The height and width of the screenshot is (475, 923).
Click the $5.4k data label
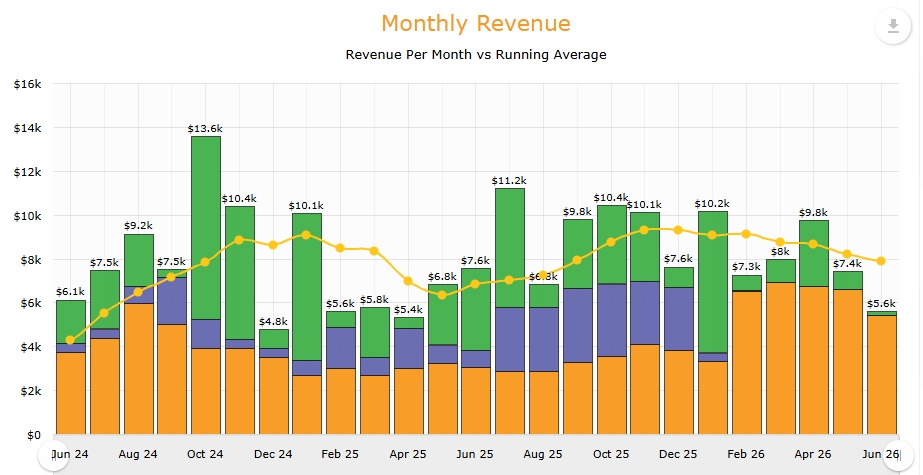[409, 309]
